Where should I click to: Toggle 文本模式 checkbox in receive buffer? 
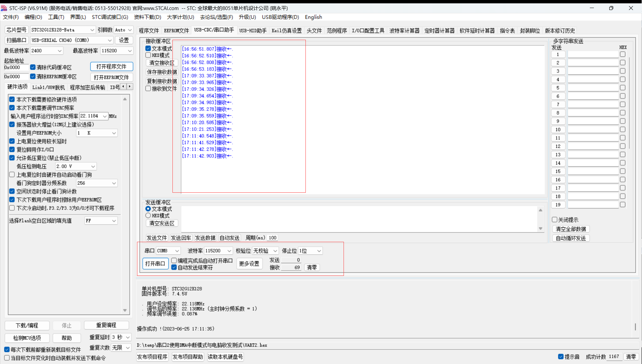(x=148, y=48)
